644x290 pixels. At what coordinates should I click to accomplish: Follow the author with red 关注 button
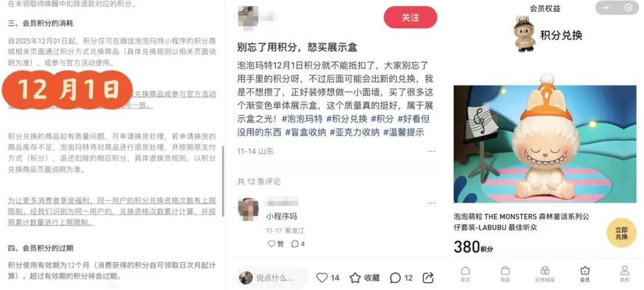(410, 18)
